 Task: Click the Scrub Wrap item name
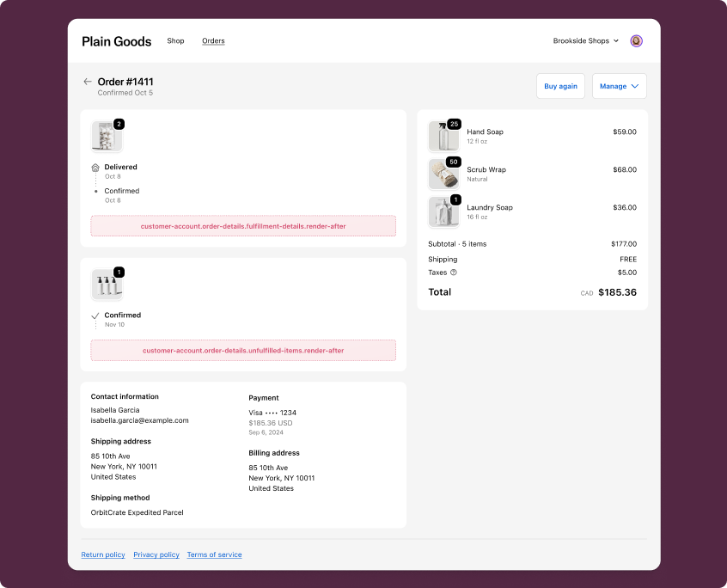pyautogui.click(x=486, y=169)
